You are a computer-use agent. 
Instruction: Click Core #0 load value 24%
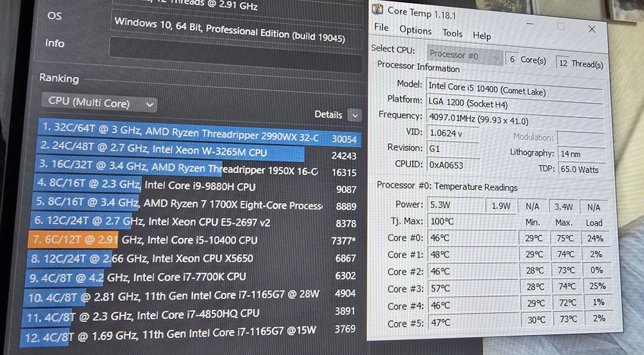595,238
